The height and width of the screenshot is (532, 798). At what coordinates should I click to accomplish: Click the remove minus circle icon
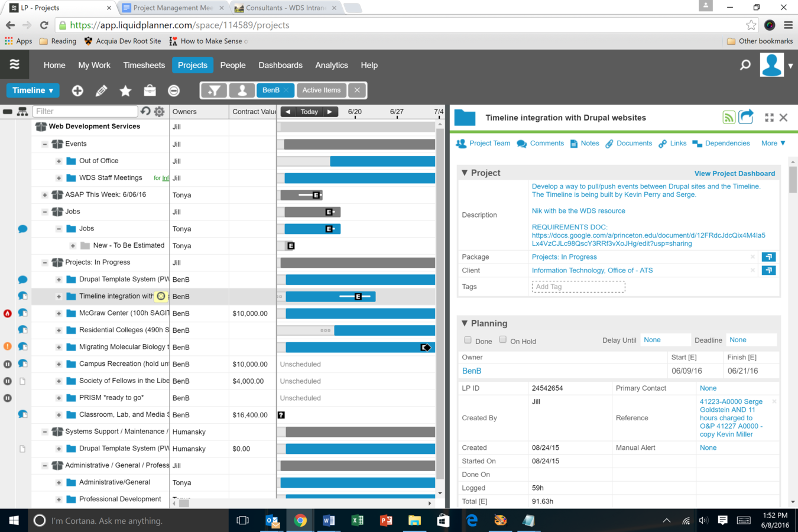click(x=174, y=90)
